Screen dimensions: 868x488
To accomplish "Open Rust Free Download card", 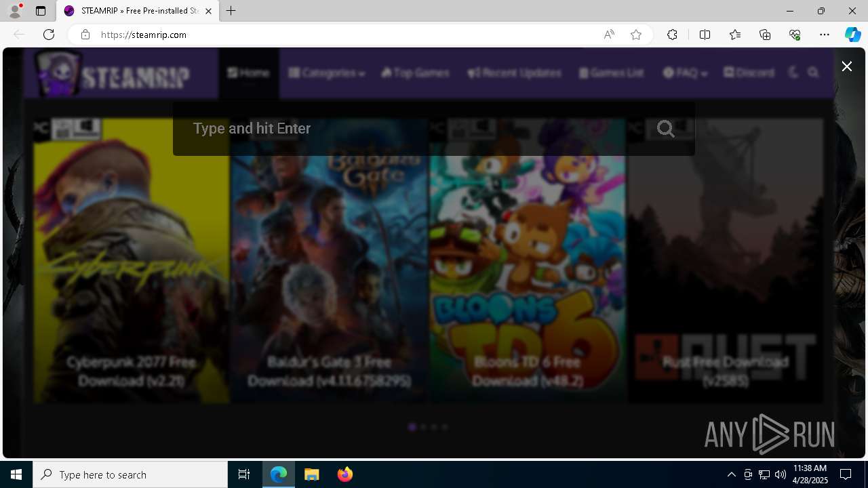I will coord(725,261).
